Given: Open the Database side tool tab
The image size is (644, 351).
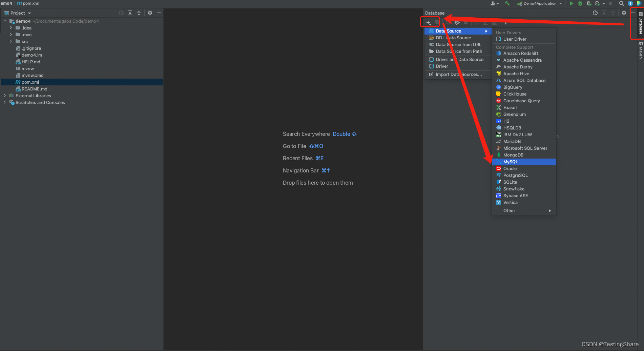Looking at the screenshot, I should pos(641,23).
